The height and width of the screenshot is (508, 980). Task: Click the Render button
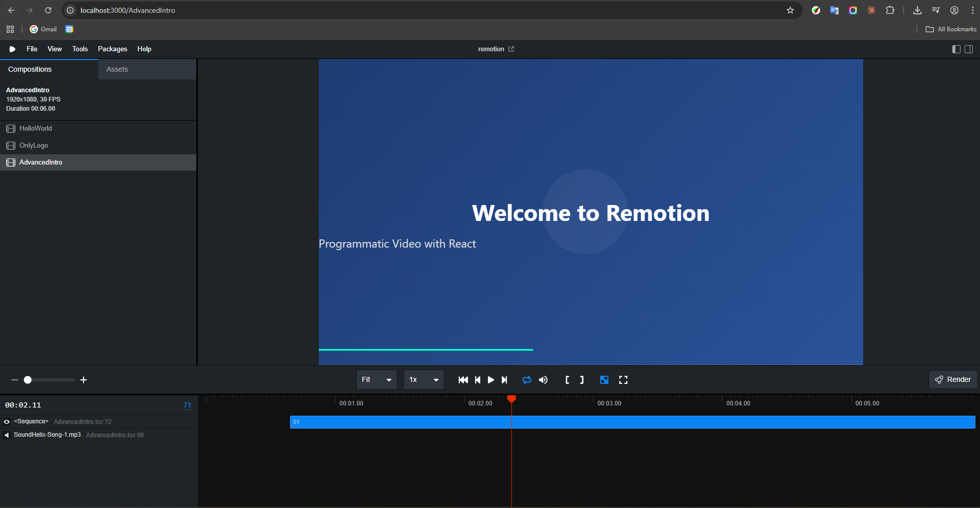[x=953, y=380]
